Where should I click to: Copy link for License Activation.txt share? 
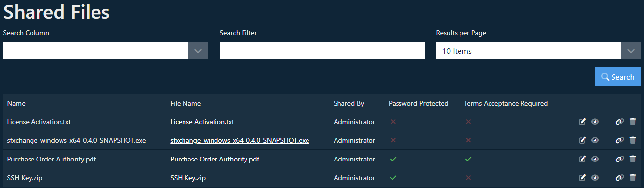coord(620,122)
